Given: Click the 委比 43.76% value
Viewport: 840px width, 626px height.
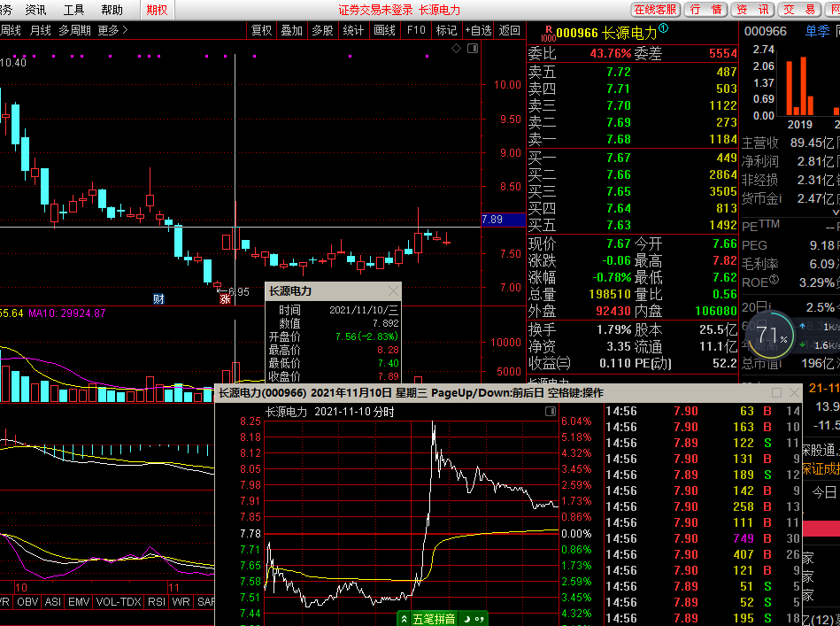Looking at the screenshot, I should (611, 54).
